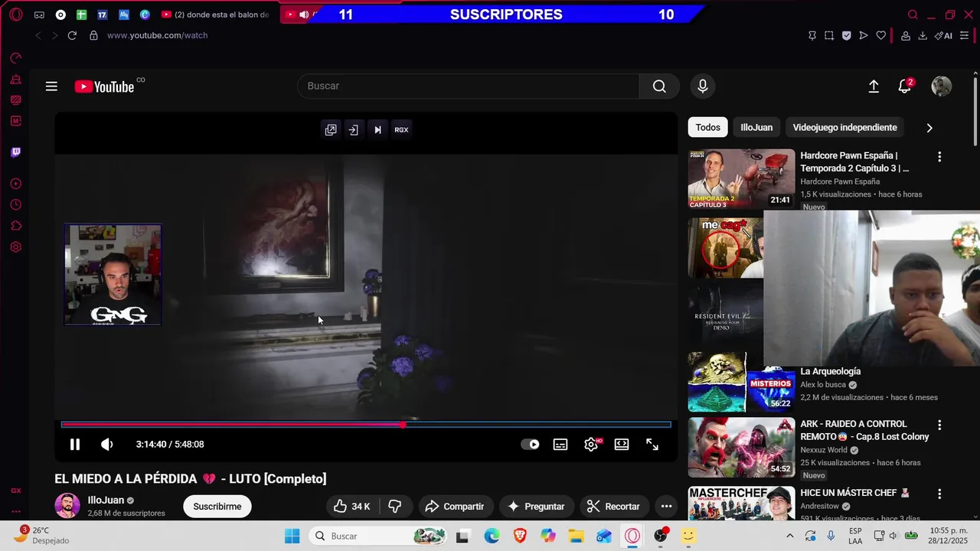Add page to bookmarks with heart icon
Screen dimensions: 980x551
pos(881,35)
